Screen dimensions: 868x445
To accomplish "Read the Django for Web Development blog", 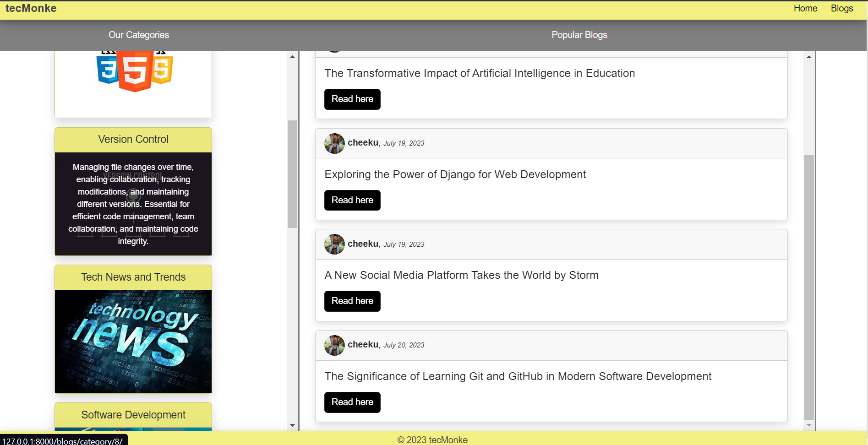I will pyautogui.click(x=352, y=201).
